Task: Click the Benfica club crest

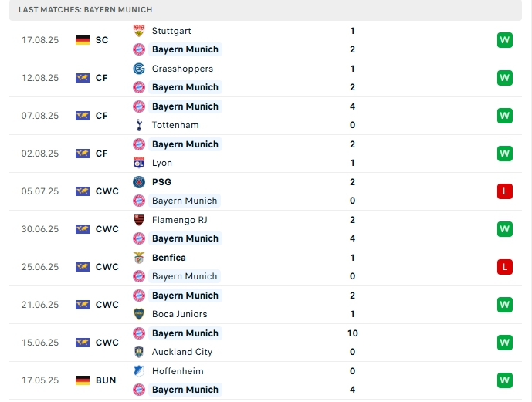Action: point(139,258)
